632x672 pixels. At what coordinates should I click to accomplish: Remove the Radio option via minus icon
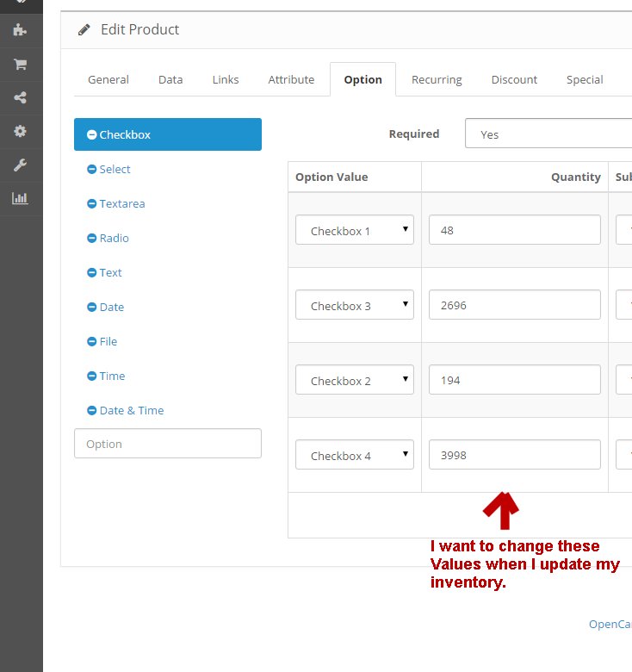point(91,238)
